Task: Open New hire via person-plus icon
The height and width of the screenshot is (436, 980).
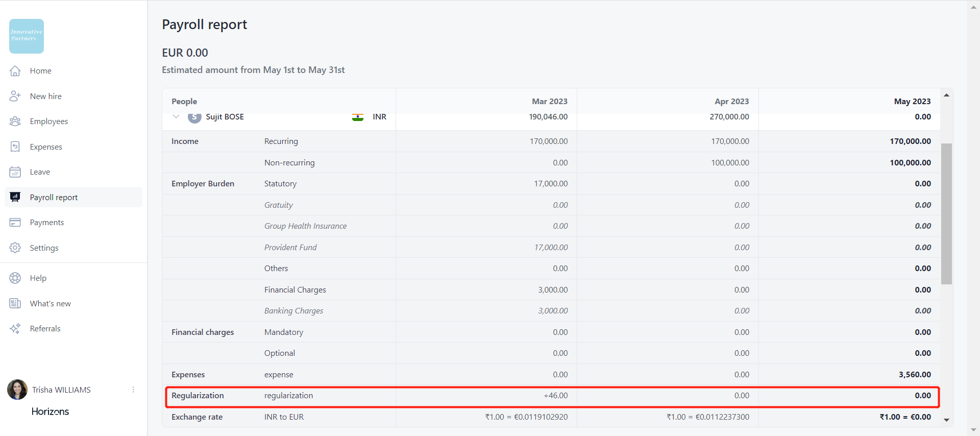Action: [15, 96]
